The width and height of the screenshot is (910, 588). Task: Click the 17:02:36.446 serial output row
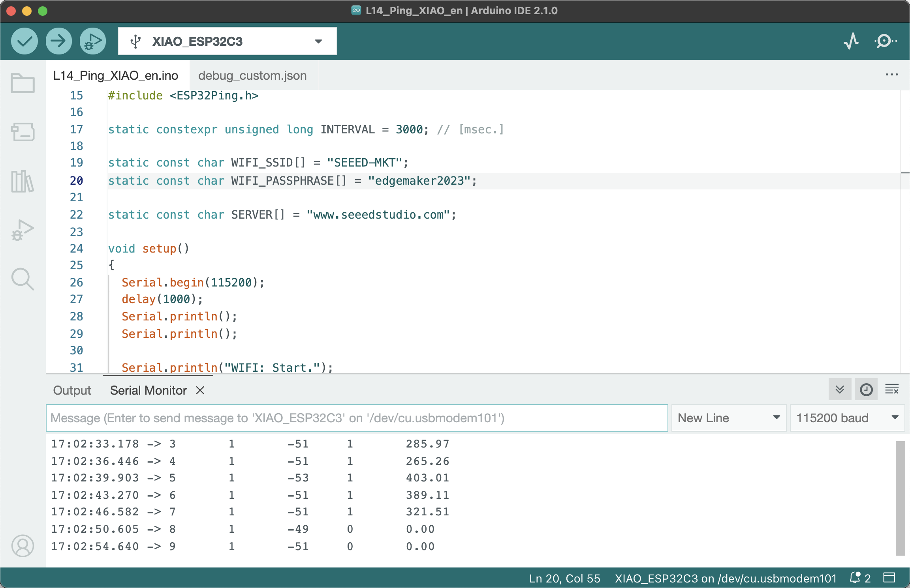tap(250, 461)
